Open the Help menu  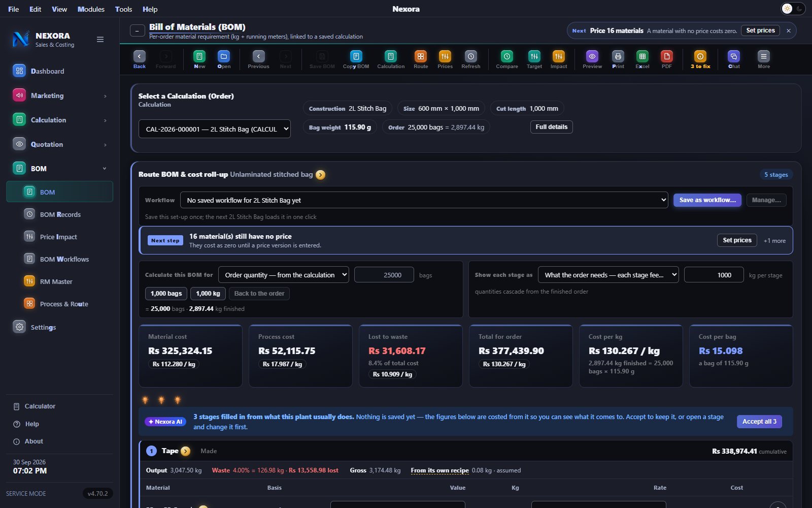click(x=150, y=9)
